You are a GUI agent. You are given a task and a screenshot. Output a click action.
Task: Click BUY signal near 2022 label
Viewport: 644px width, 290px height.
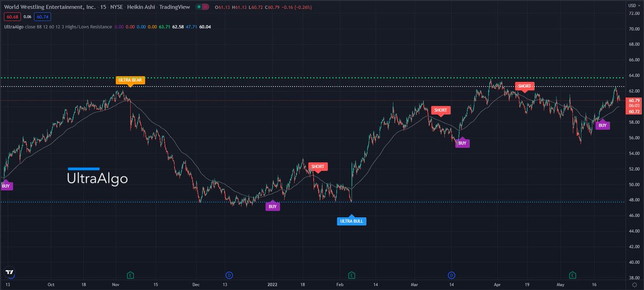[273, 206]
